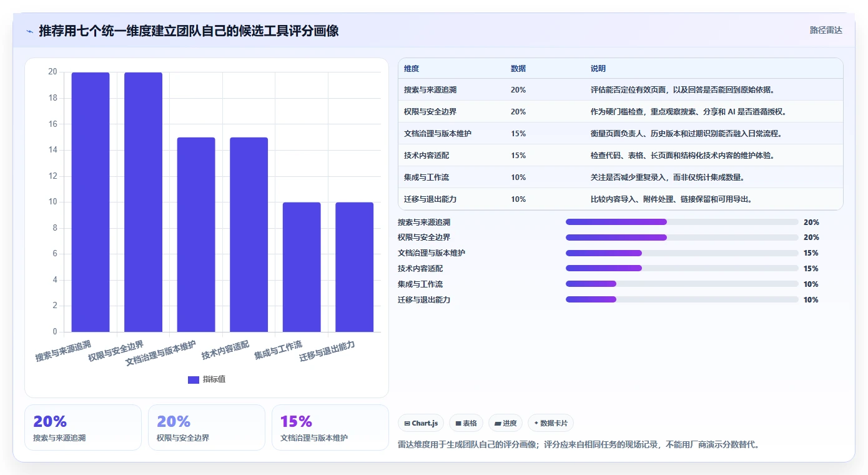Click the description starting 关注是否减少重复录入
This screenshot has height=475, width=868.
click(668, 177)
